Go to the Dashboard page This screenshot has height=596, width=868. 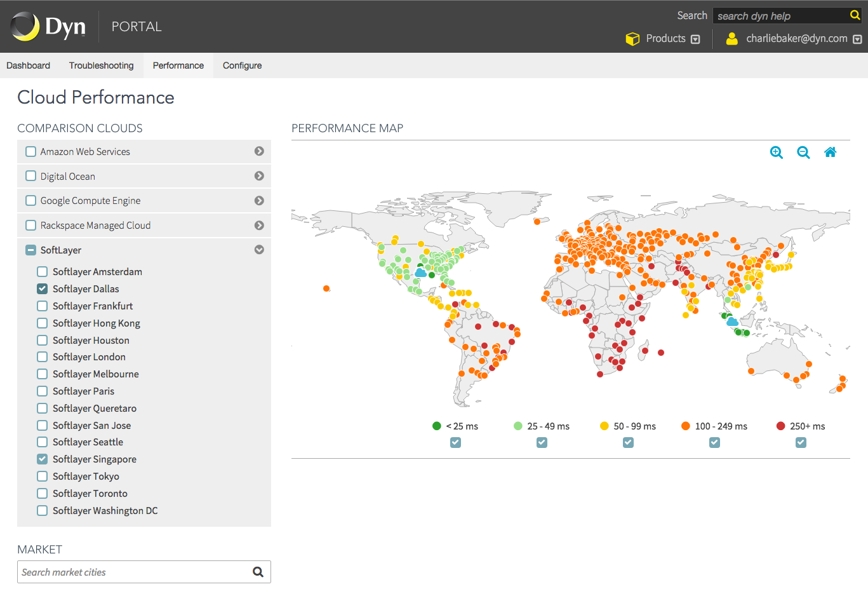28,65
